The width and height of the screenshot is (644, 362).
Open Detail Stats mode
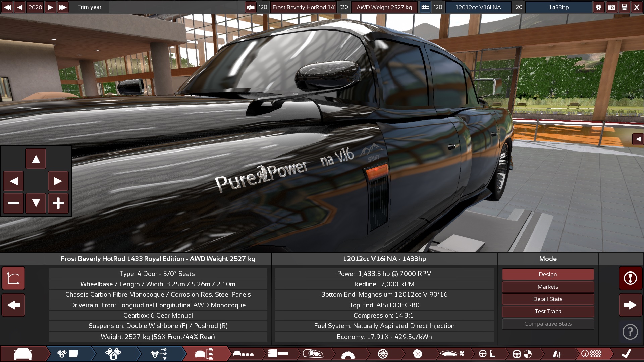548,299
